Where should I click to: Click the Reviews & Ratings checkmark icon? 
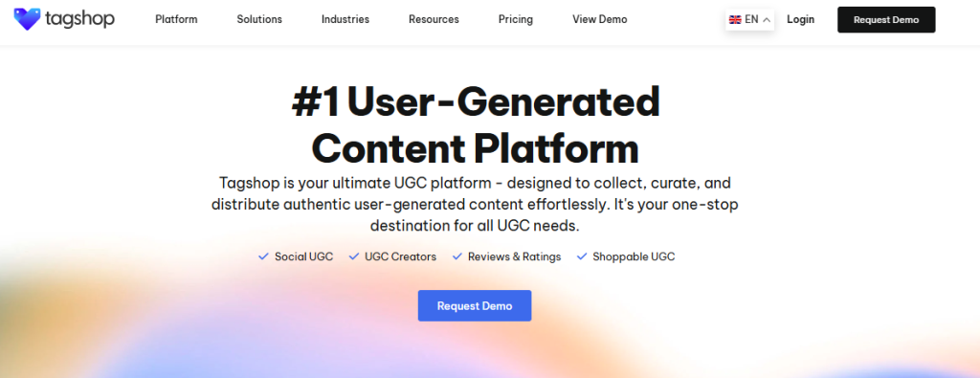pyautogui.click(x=457, y=256)
